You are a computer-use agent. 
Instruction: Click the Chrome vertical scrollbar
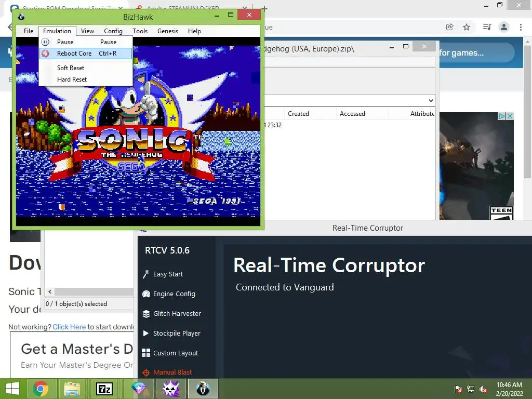[528, 112]
